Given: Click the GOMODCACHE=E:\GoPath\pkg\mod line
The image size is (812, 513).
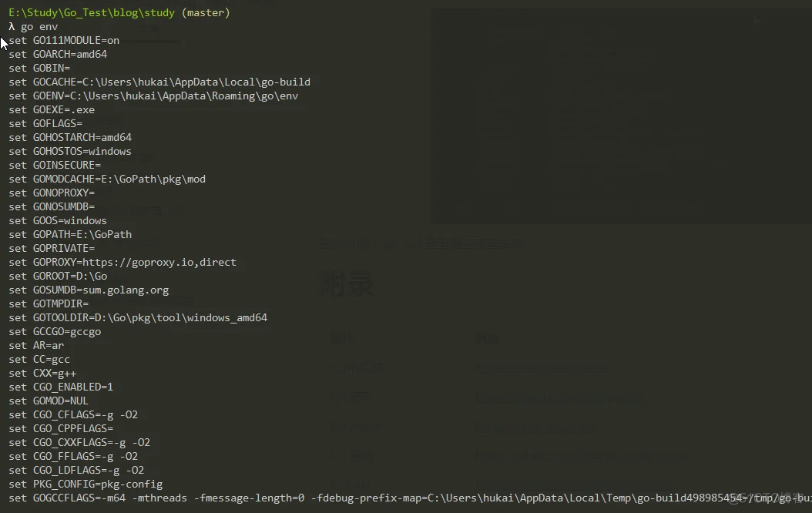Looking at the screenshot, I should click(x=107, y=179).
